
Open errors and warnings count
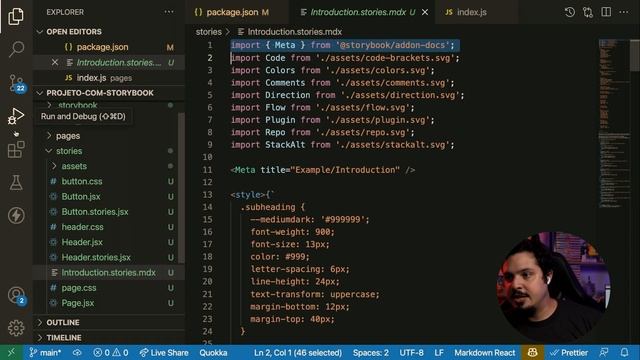pyautogui.click(x=111, y=353)
